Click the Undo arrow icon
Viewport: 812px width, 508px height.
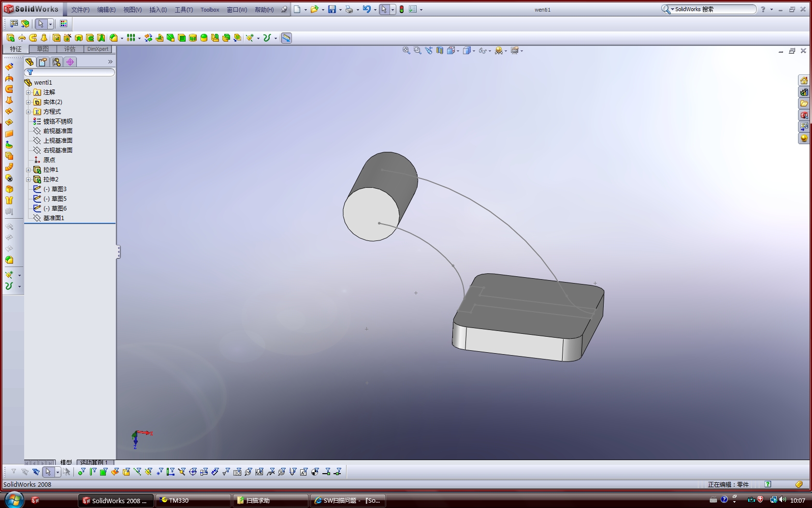point(367,9)
